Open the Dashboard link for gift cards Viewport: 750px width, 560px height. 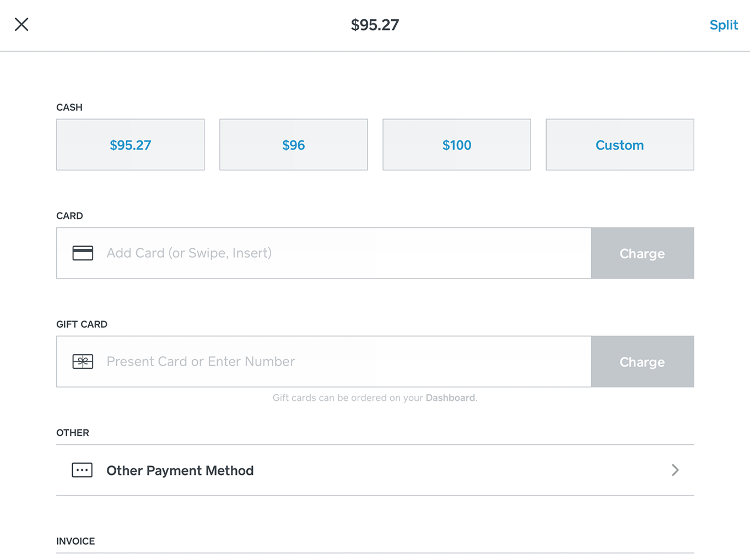[x=450, y=398]
